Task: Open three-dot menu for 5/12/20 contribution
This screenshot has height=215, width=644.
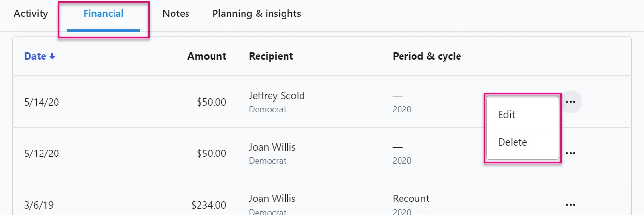Action: click(x=571, y=153)
